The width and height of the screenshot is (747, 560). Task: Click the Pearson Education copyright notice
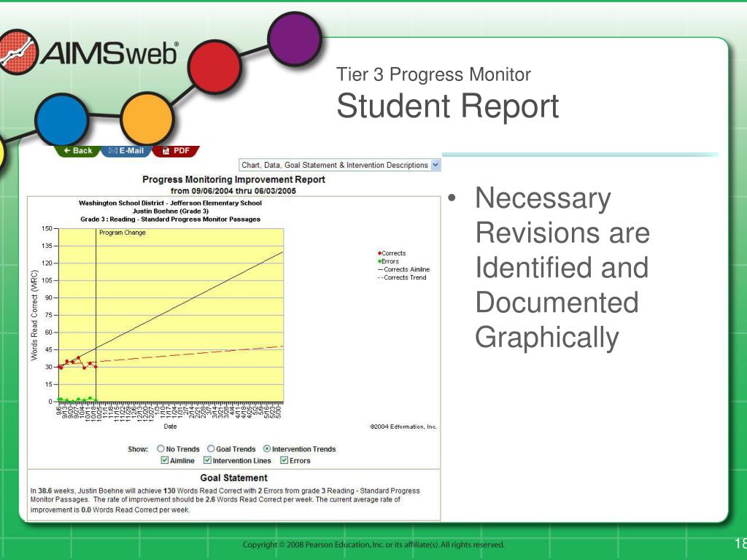(x=373, y=545)
